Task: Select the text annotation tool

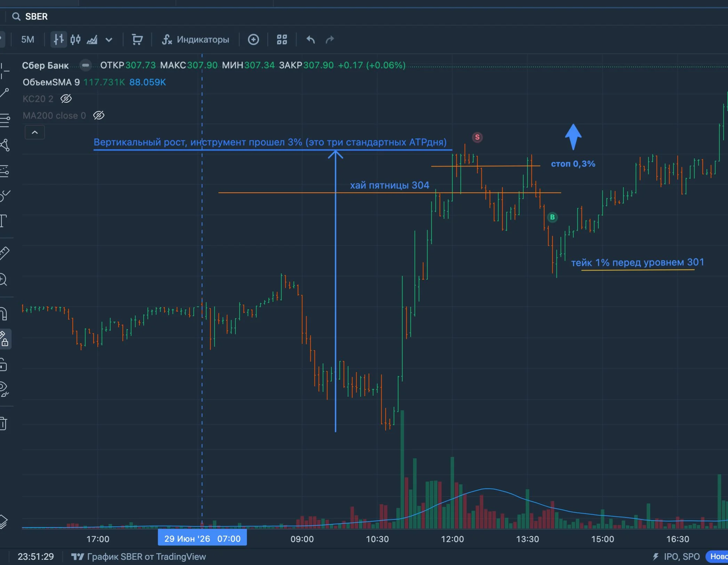Action: 3,221
